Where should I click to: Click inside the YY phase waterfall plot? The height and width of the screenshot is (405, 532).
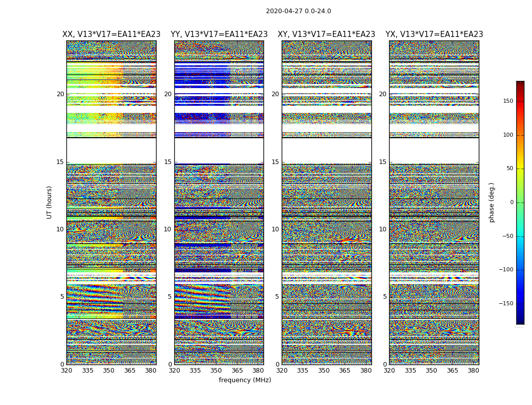coord(219,202)
